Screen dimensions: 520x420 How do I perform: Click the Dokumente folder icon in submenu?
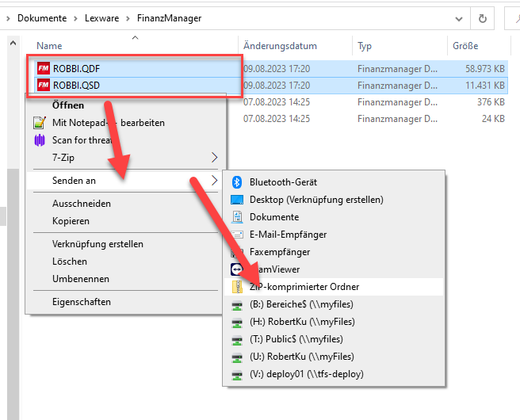[236, 217]
